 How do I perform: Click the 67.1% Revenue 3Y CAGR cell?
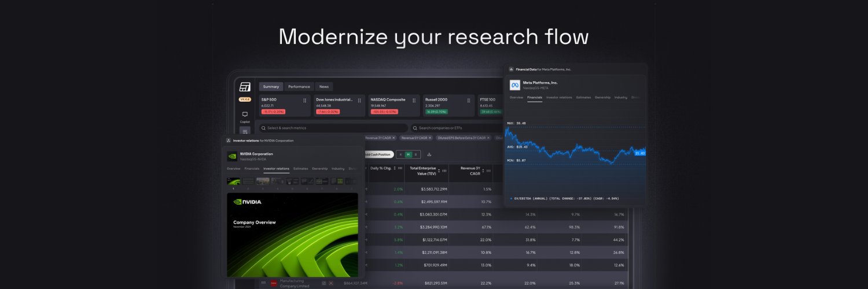[x=486, y=227]
